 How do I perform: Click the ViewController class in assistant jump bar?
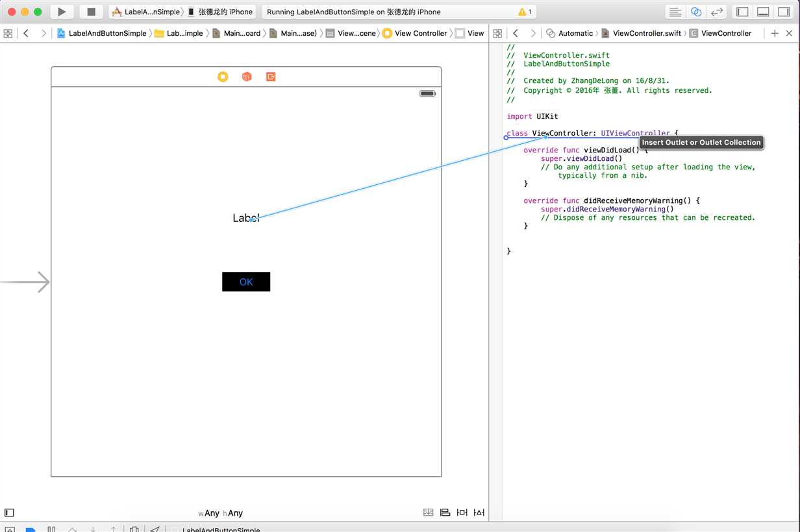pyautogui.click(x=720, y=33)
